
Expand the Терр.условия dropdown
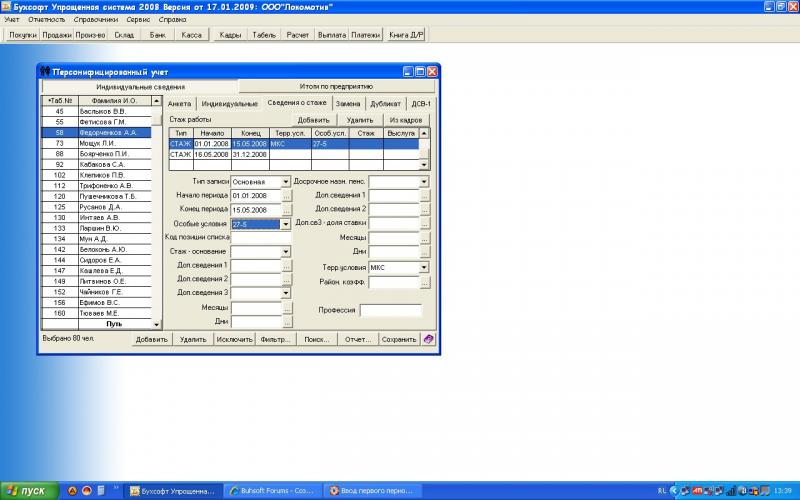point(425,268)
